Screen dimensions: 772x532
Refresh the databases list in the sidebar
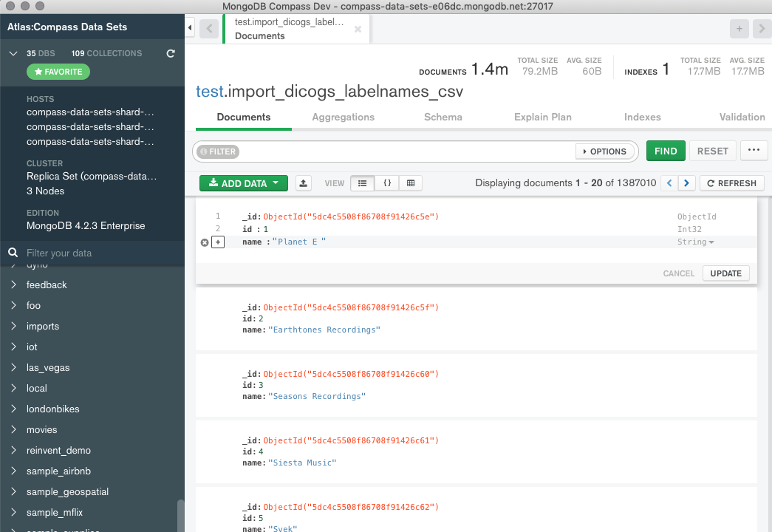tap(171, 53)
